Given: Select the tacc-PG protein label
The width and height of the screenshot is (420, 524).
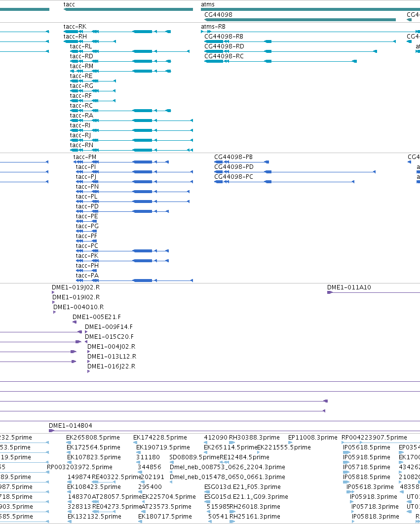Looking at the screenshot, I should coord(87,226).
